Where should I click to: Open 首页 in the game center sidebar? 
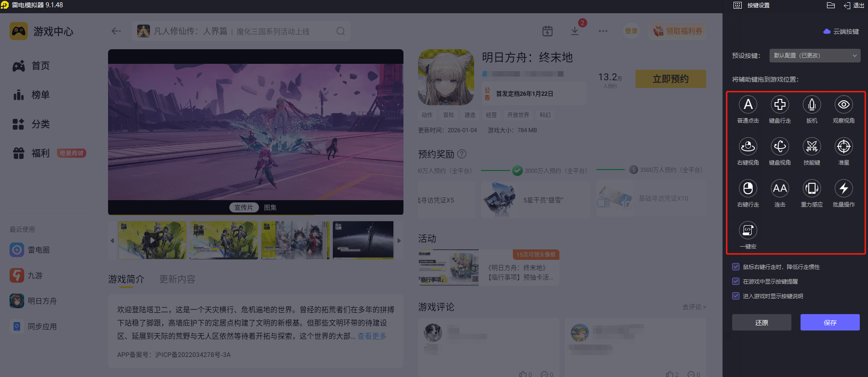coord(31,66)
